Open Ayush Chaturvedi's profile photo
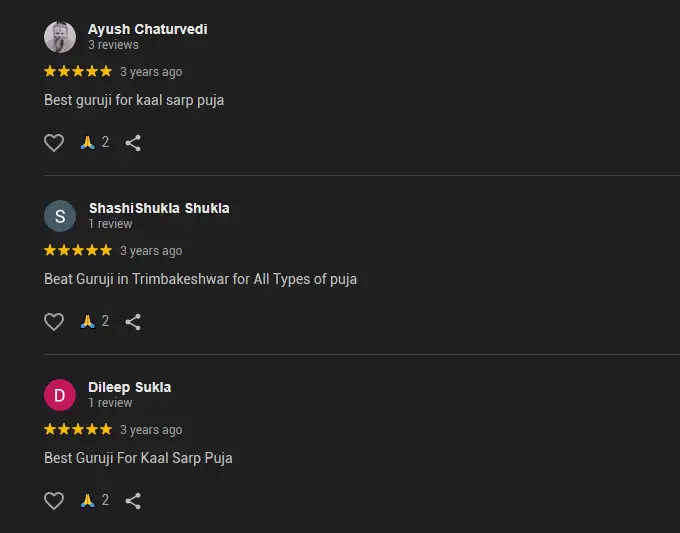 60,37
